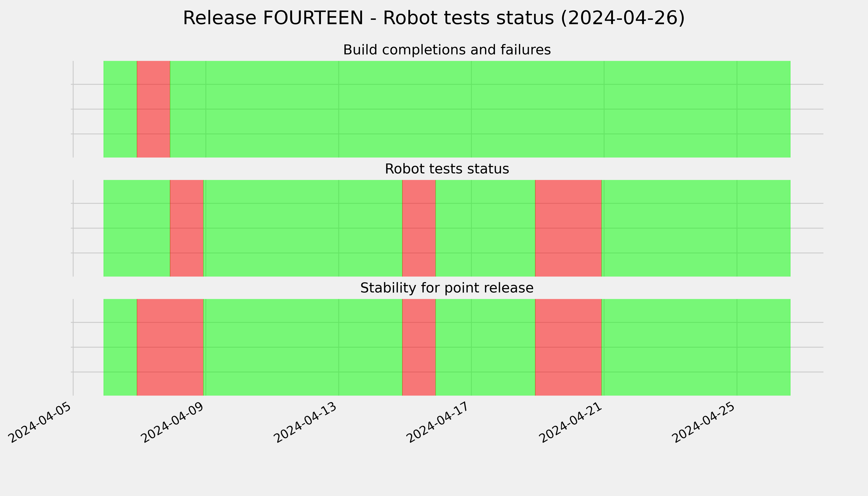Image resolution: width=868 pixels, height=496 pixels.
Task: Click the narrow middle red band in Stability chart
Action: pos(419,347)
